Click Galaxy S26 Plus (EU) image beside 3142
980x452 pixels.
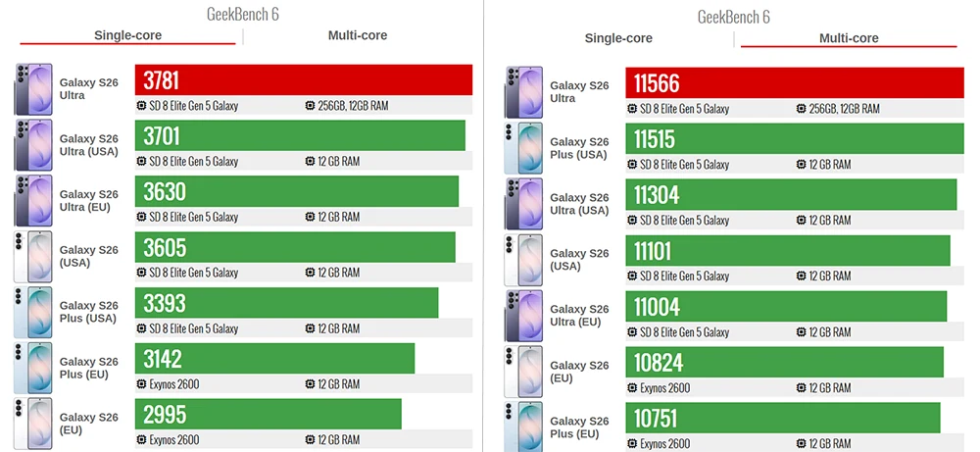[33, 369]
